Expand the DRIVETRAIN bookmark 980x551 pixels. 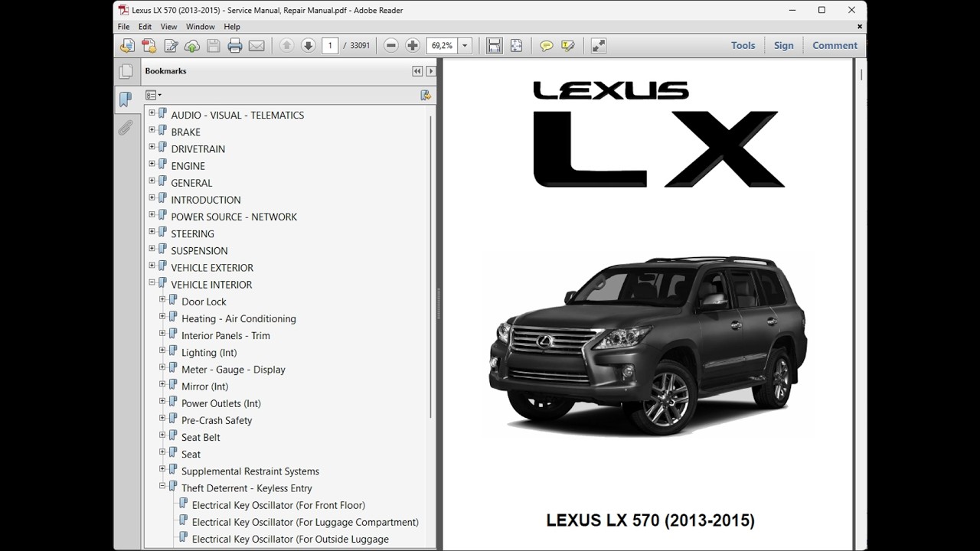coord(152,147)
